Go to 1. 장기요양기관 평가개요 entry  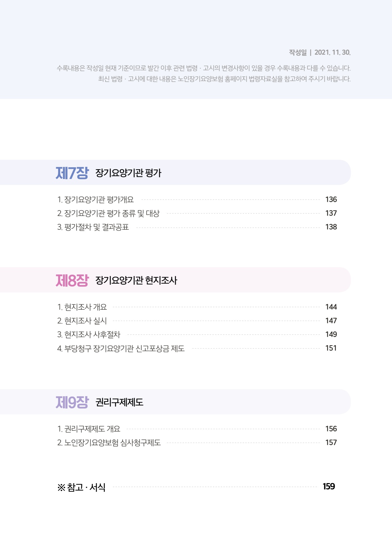pos(95,200)
